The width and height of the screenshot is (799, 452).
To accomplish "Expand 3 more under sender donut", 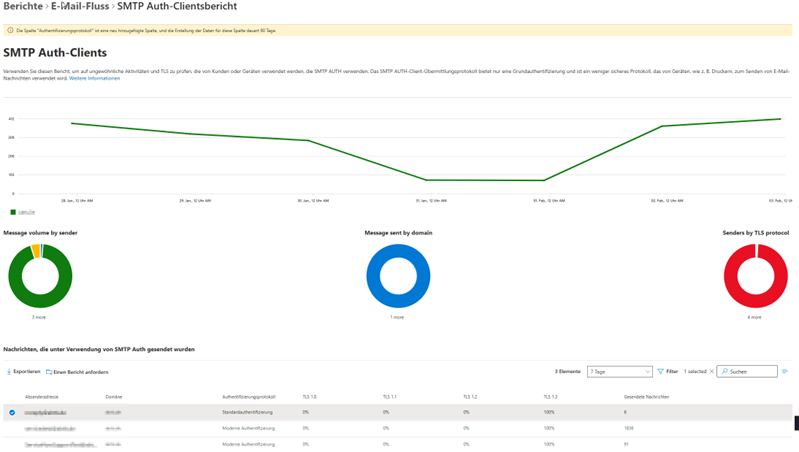I will 39,317.
